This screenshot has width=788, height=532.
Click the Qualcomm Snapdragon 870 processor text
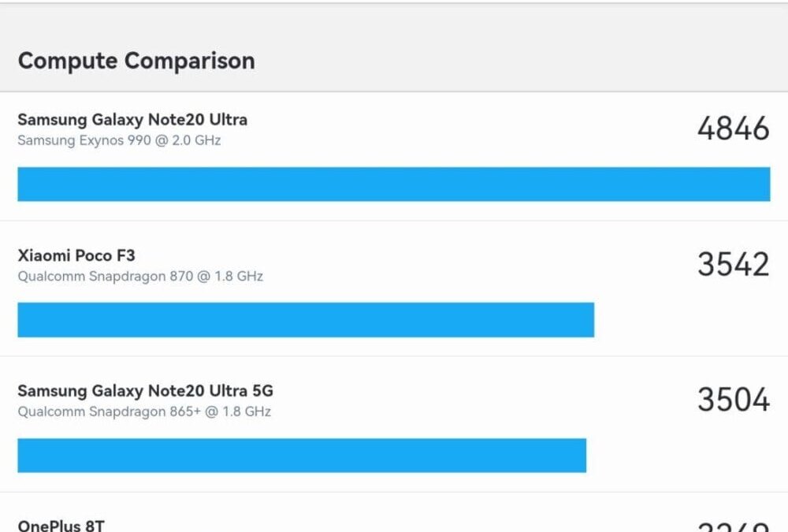(x=106, y=277)
